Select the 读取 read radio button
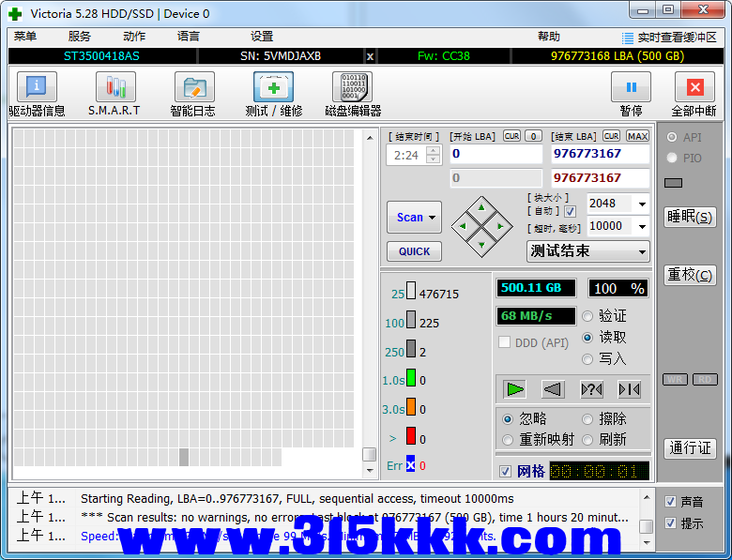Screen dimensions: 732x560 tap(587, 338)
